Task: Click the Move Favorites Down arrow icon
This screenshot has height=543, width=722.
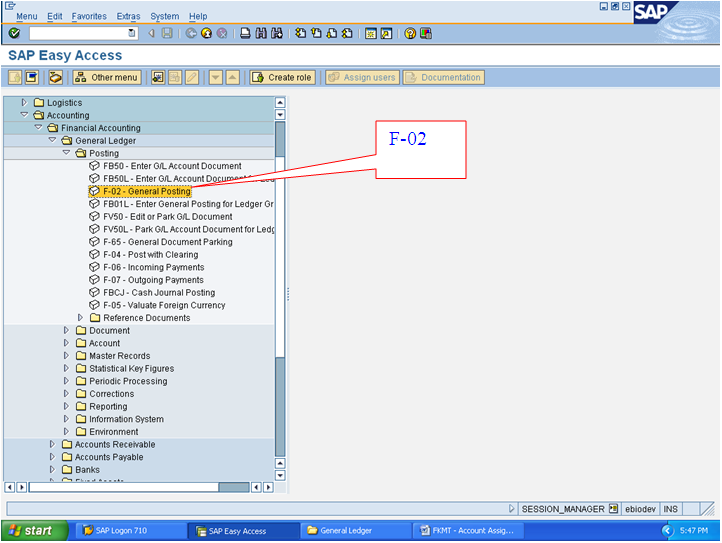Action: pos(215,77)
